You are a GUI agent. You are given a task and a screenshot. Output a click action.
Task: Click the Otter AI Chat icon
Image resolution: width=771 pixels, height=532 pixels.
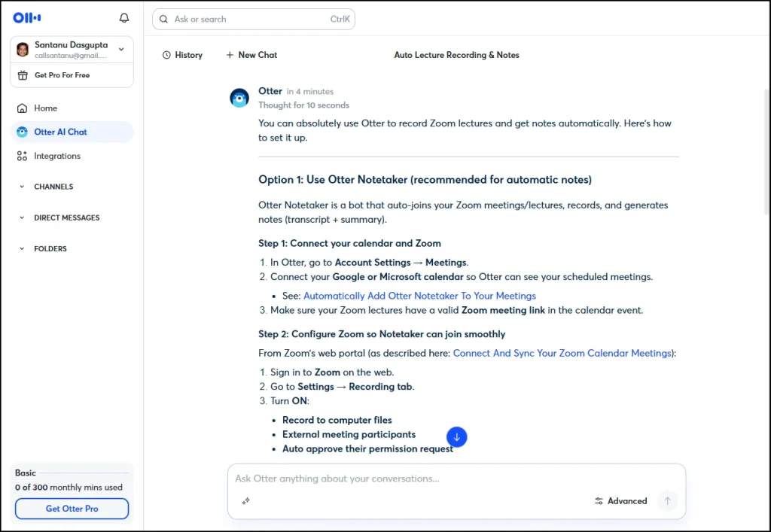pos(22,132)
